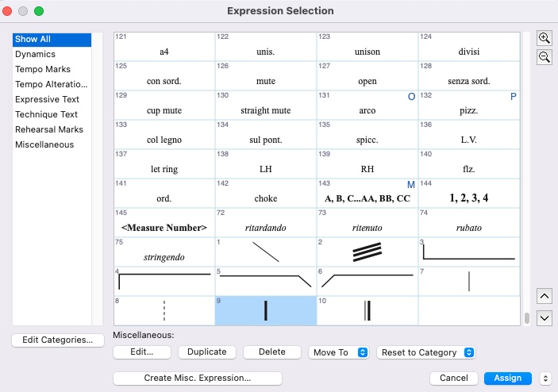558x392 pixels.
Task: Select the Rehearsal Marks category
Action: pyautogui.click(x=48, y=129)
